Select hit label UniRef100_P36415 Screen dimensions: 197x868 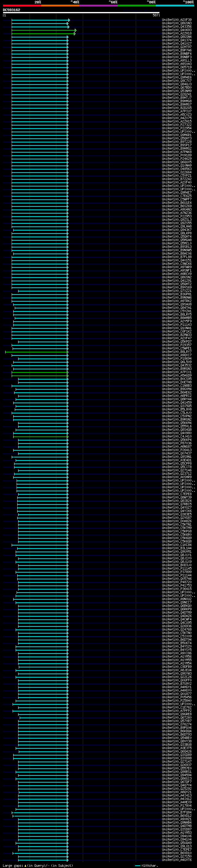click(x=177, y=589)
